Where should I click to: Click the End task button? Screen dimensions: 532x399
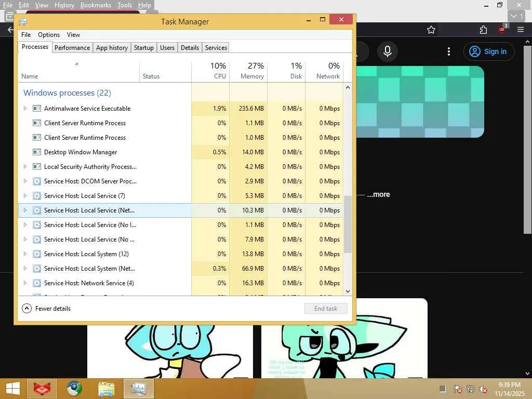[326, 309]
